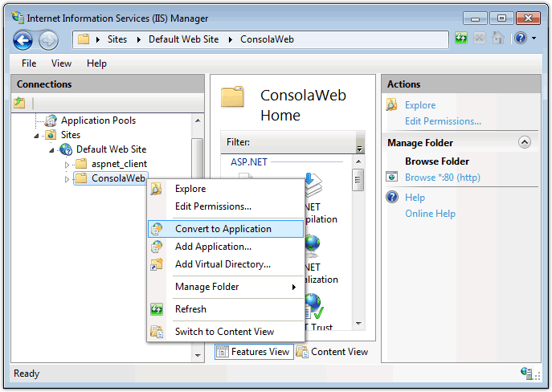The width and height of the screenshot is (552, 392).
Task: Click the Browse *:80 globe icon
Action: click(x=391, y=177)
